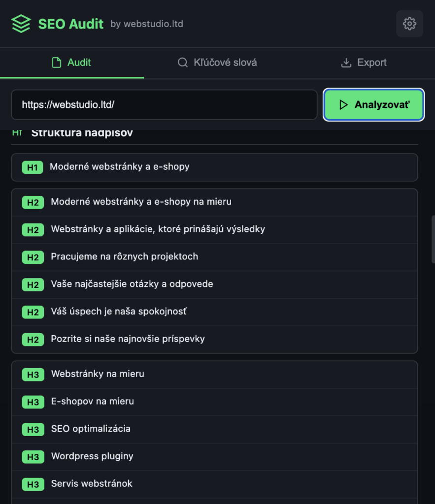The image size is (435, 504).
Task: Click the H2 badge beside Pracujeme na rôznych projektoch
Action: coord(33,257)
